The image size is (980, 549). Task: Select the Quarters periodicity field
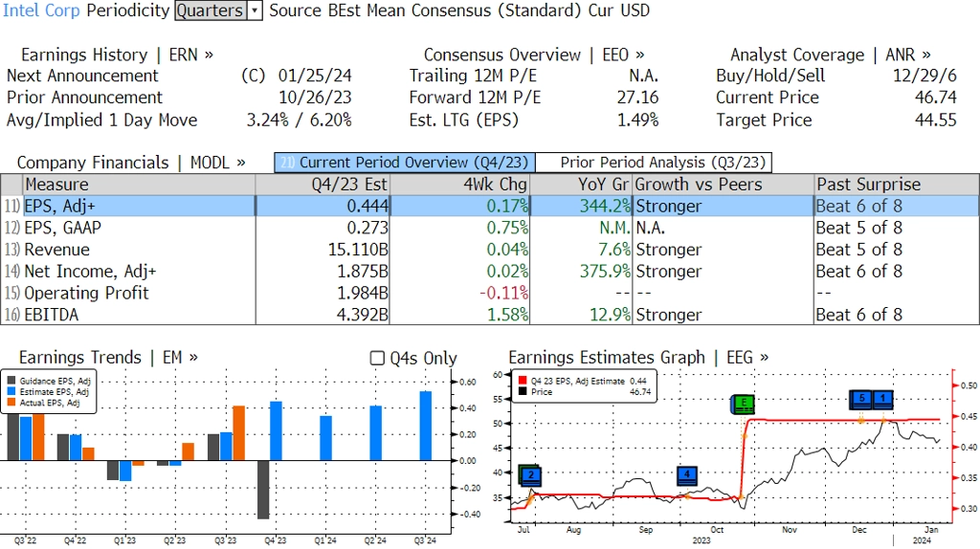pos(210,11)
